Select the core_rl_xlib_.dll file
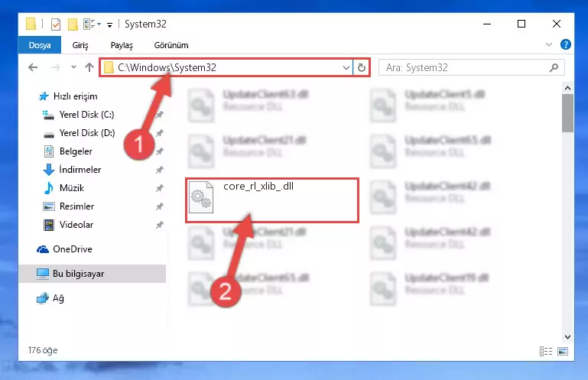The height and width of the screenshot is (380, 588). [272, 200]
